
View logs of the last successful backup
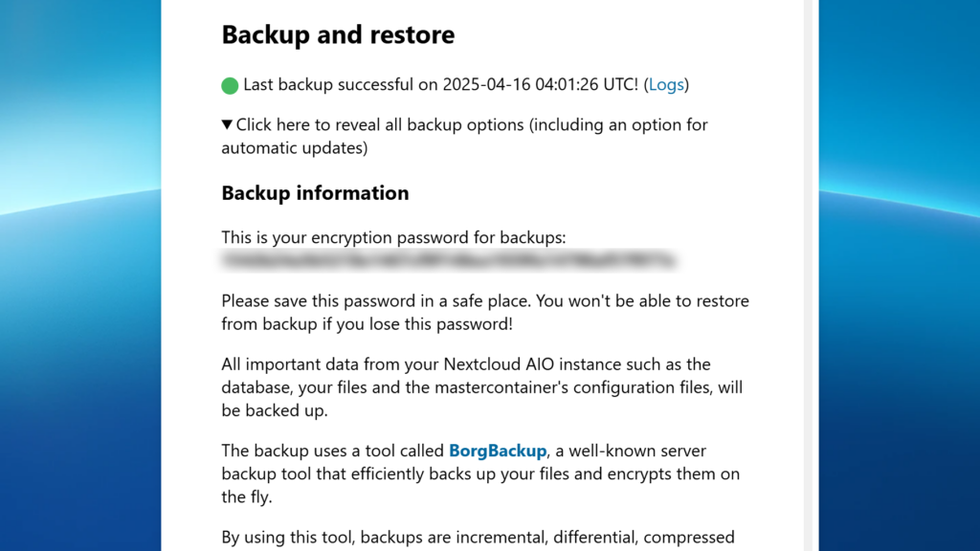click(667, 85)
